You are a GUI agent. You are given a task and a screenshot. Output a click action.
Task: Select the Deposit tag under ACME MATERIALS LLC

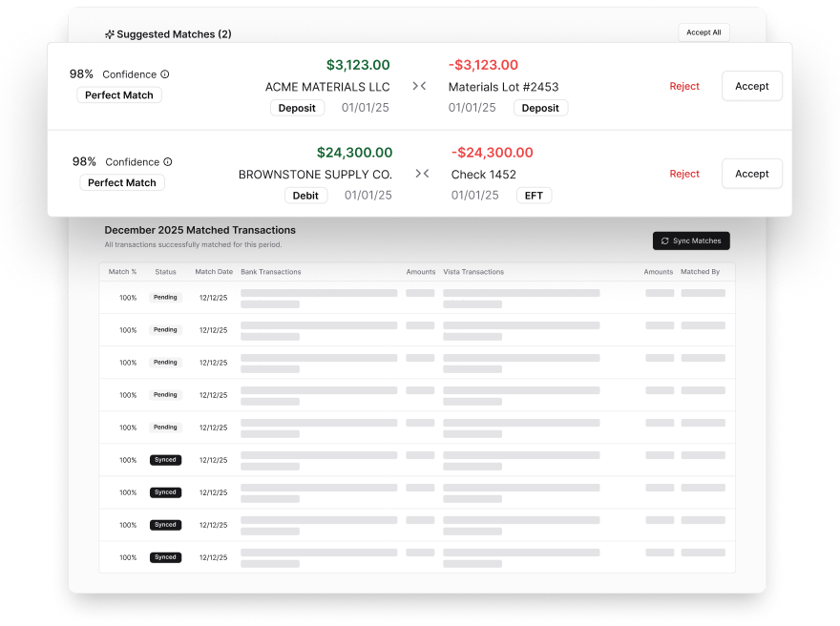(x=297, y=108)
